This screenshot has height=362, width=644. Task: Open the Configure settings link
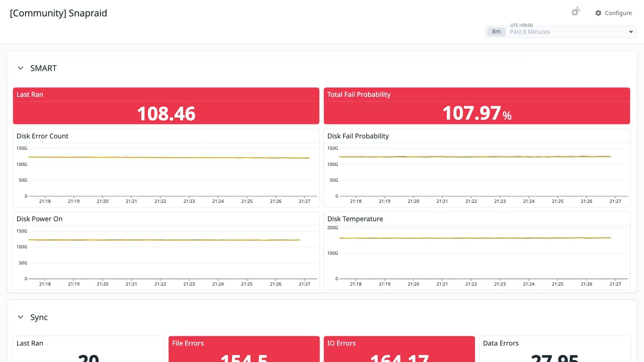click(x=613, y=13)
